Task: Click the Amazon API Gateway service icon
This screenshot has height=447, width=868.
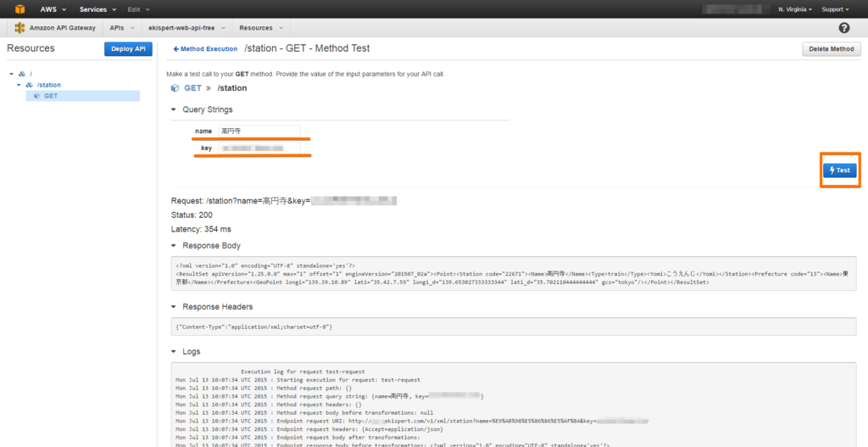Action: (x=20, y=28)
